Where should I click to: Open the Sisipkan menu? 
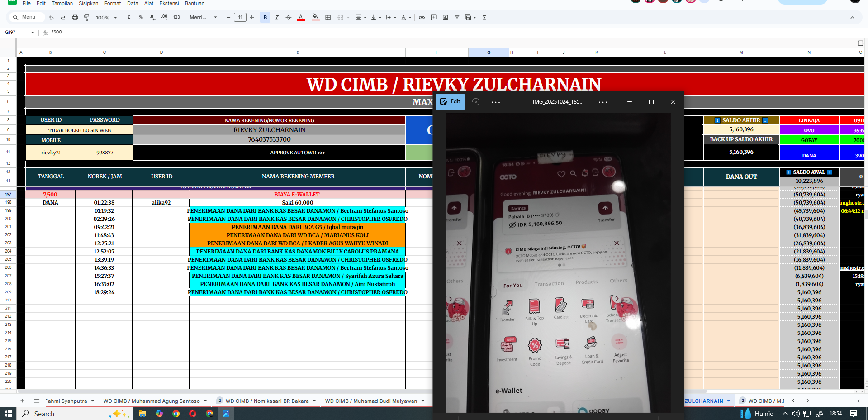pyautogui.click(x=89, y=3)
